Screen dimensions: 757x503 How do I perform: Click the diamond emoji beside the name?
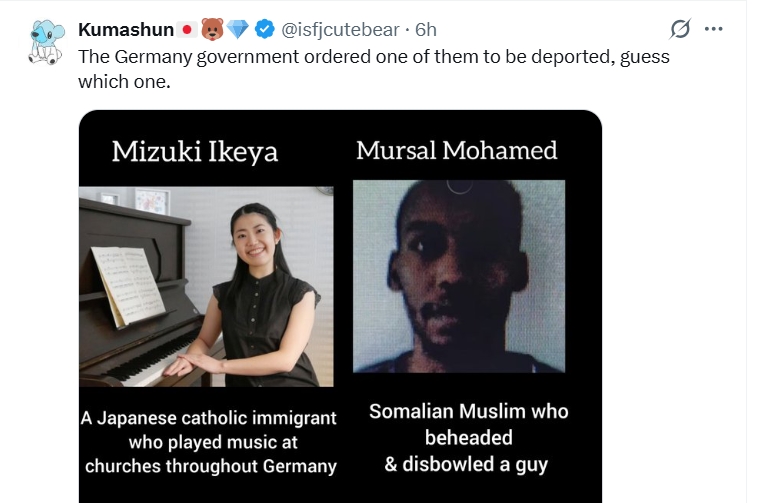coord(240,30)
